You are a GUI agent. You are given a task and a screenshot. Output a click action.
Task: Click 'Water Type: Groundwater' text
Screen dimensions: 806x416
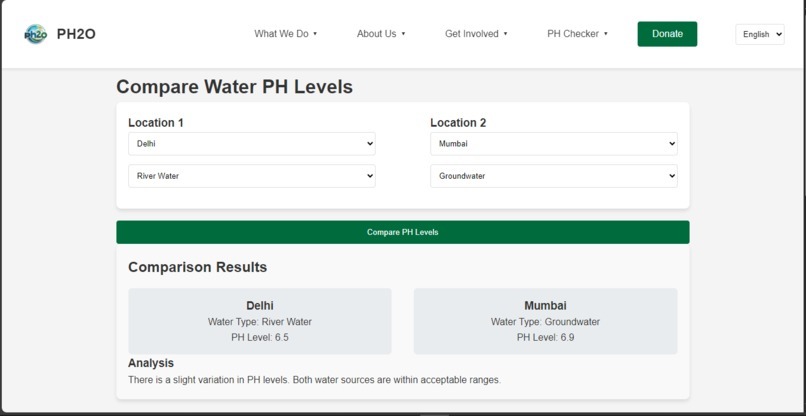[x=545, y=322]
